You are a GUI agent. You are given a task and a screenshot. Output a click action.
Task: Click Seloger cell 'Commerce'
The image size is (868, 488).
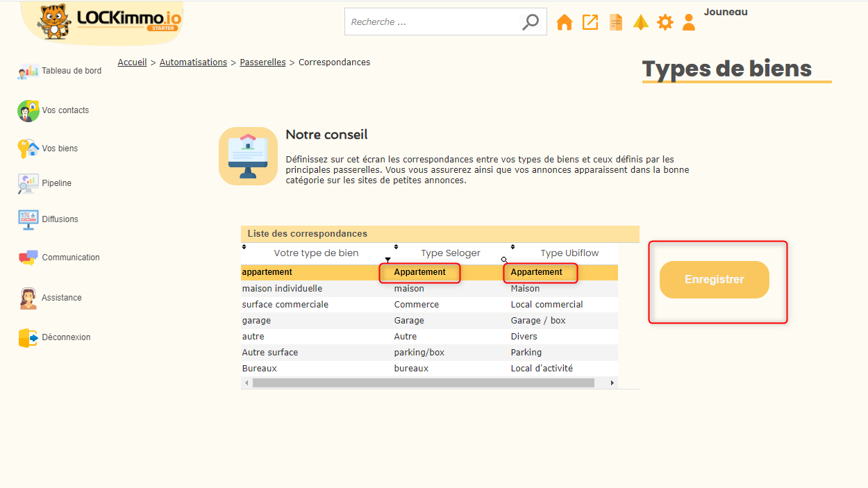[x=417, y=305]
